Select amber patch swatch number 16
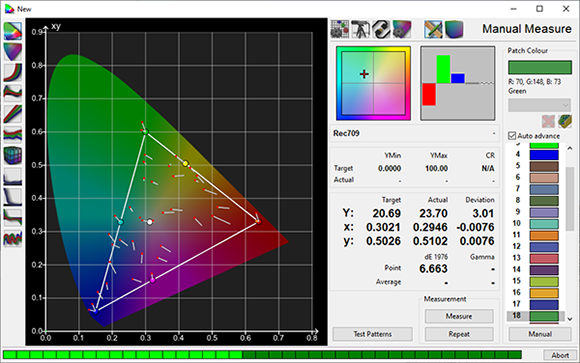The image size is (580, 363). 544,293
